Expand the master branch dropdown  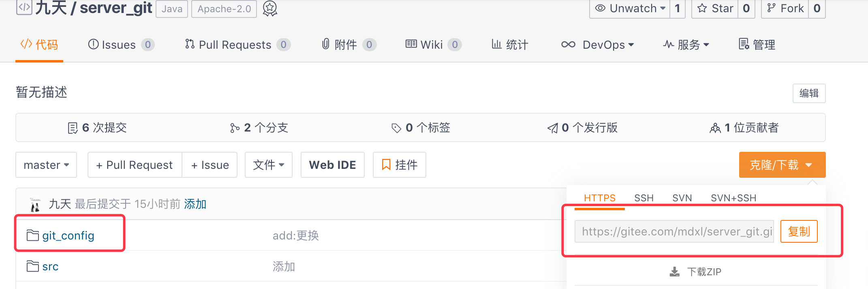click(x=46, y=165)
